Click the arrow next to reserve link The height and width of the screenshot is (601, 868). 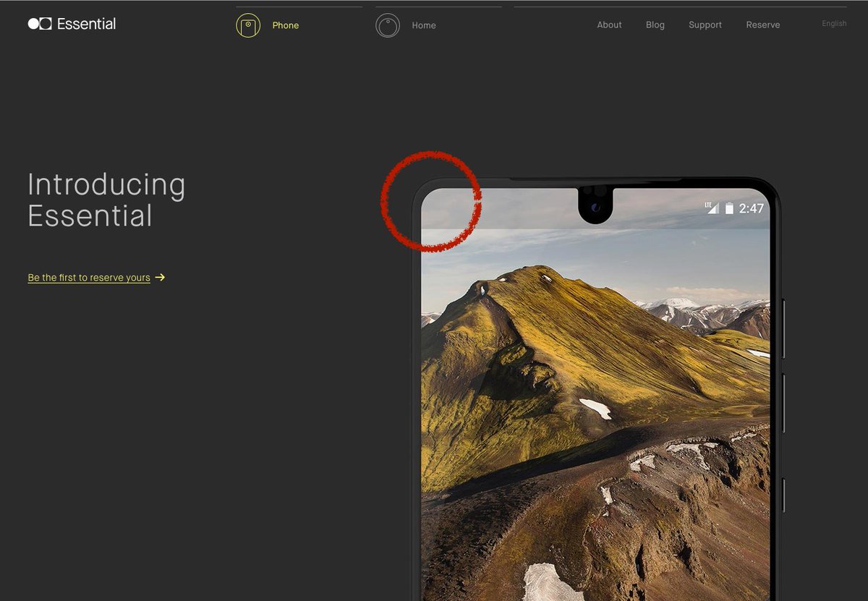point(160,277)
